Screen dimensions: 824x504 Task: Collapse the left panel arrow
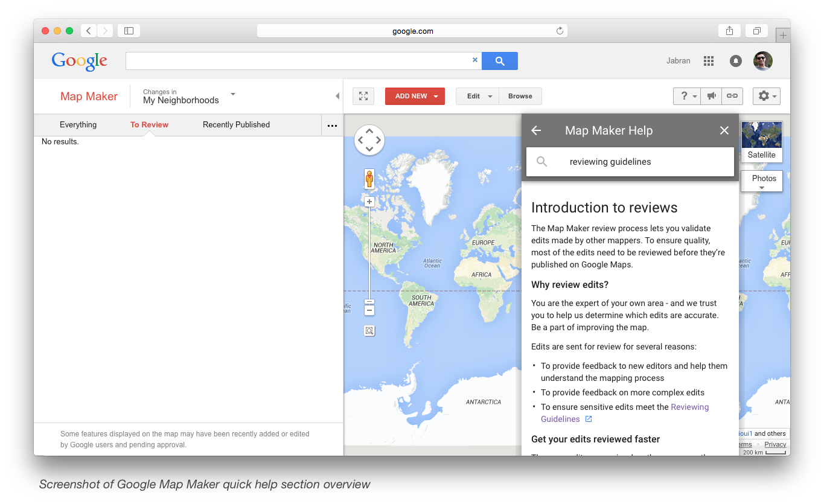pos(337,96)
